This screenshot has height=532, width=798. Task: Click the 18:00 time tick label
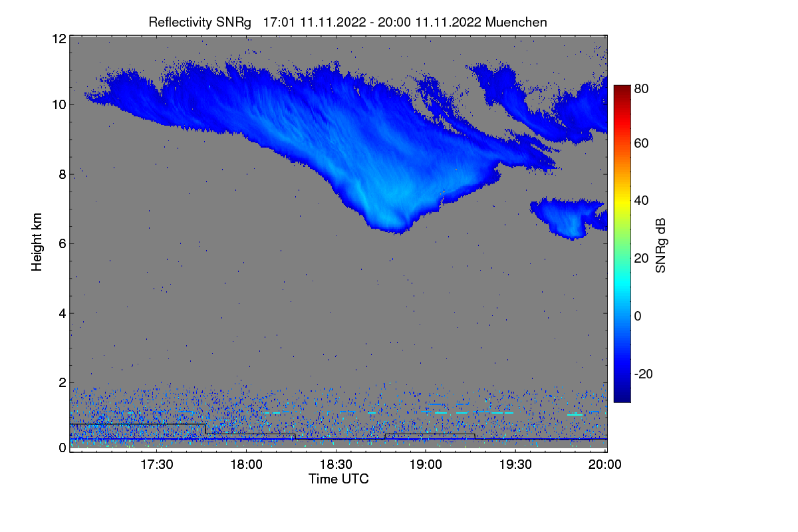[x=246, y=465]
